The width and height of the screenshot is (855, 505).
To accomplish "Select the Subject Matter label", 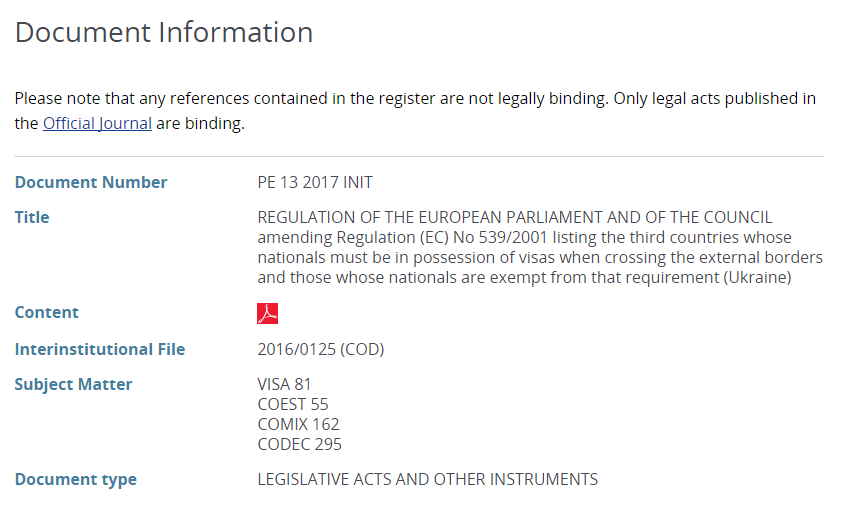I will point(73,384).
